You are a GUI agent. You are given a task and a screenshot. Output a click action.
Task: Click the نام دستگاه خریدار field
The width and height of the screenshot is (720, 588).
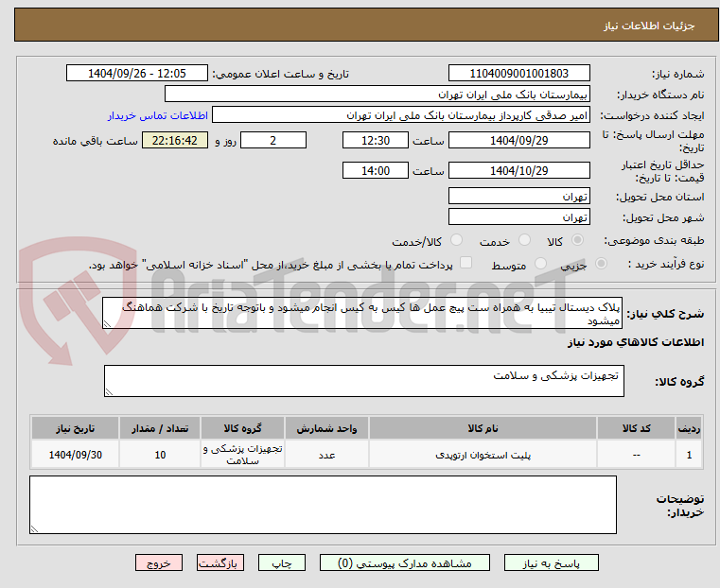point(377,95)
